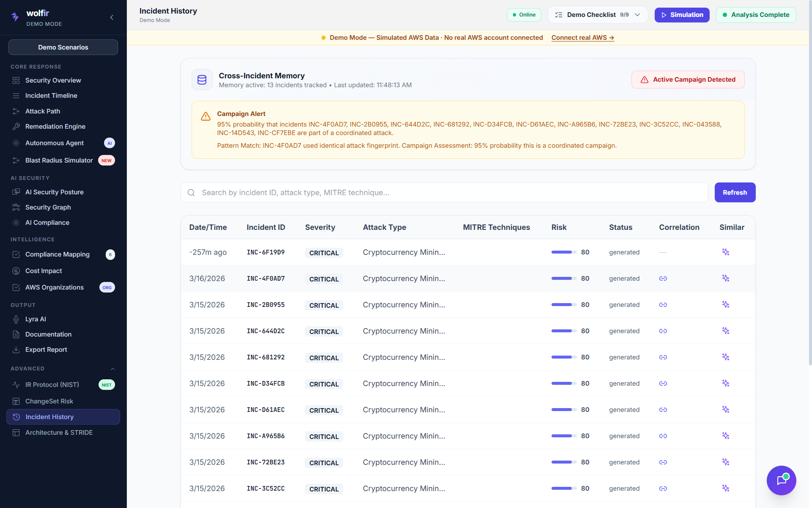
Task: Collapse the ADVANCED sidebar section
Action: [x=112, y=369]
